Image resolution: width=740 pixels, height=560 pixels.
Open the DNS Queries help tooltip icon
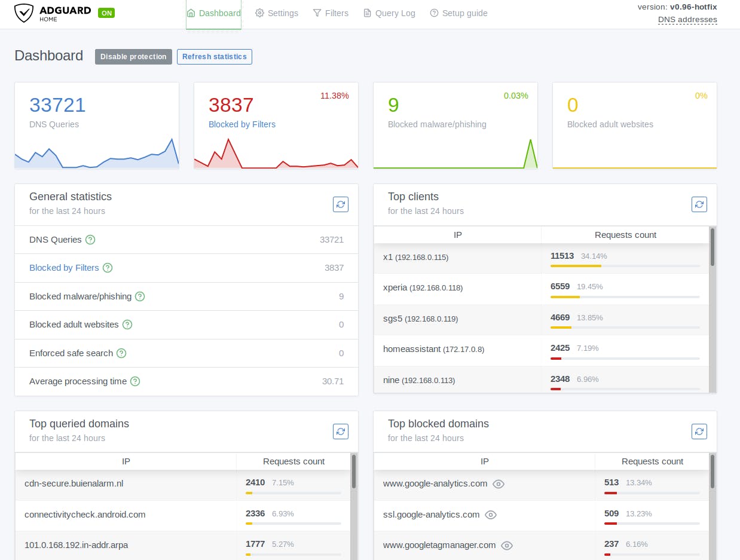point(90,239)
